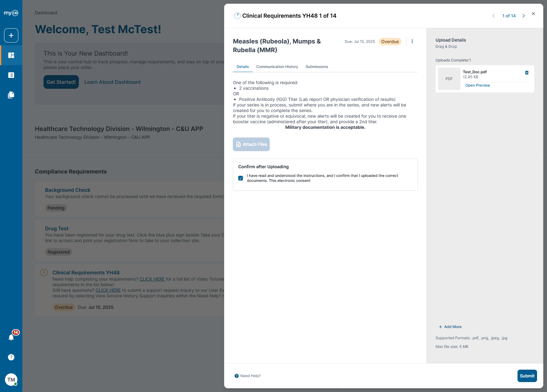Open the documents icon in sidebar
The width and height of the screenshot is (547, 392).
pyautogui.click(x=11, y=95)
